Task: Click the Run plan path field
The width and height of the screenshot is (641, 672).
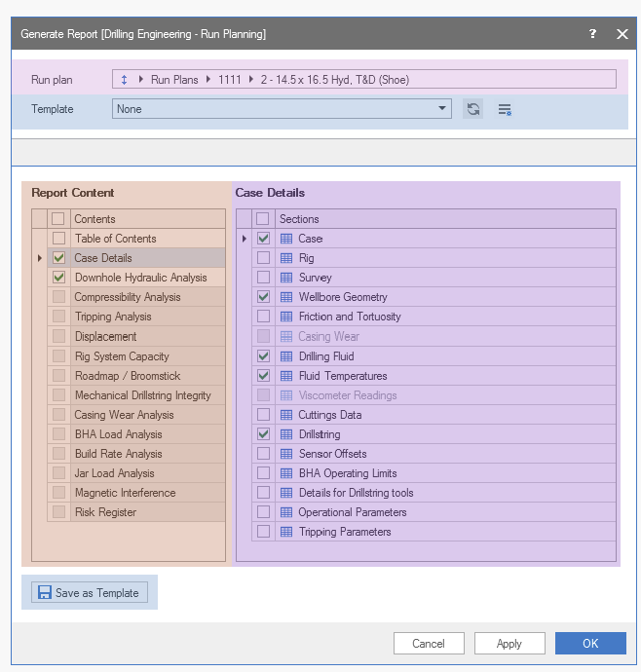Action: coord(364,79)
